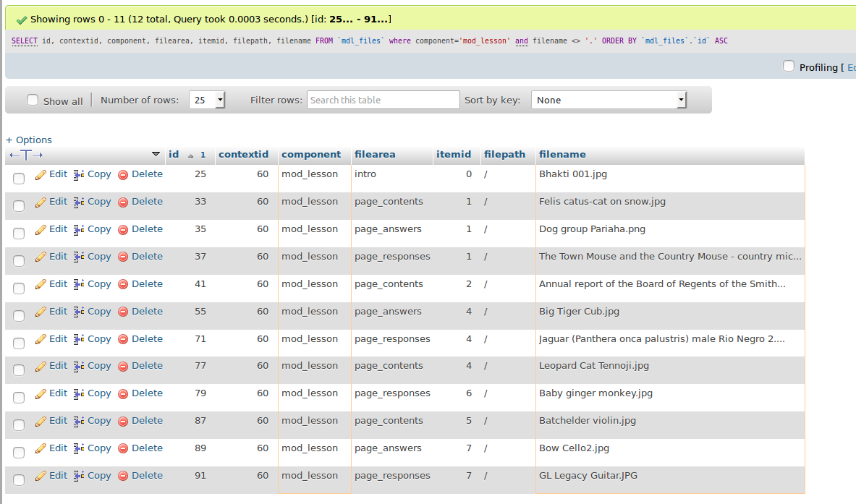Click the red Delete icon for row id 35
The image size is (856, 504).
point(124,230)
